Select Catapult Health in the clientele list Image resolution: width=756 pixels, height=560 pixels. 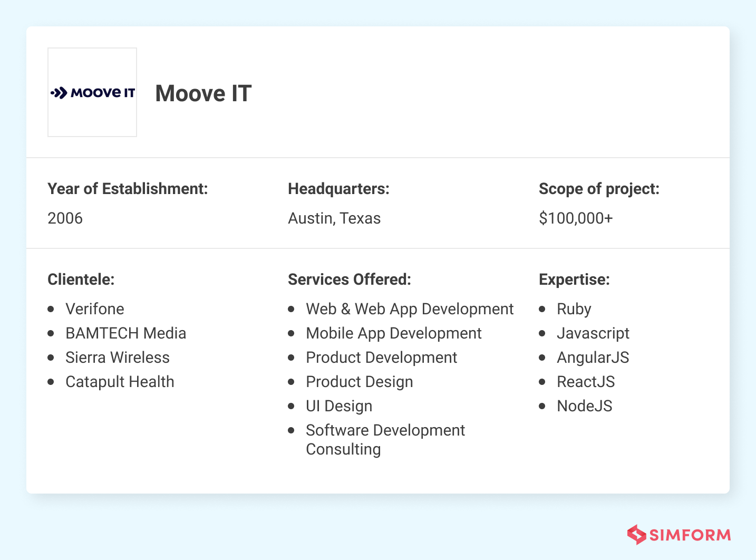pos(120,382)
